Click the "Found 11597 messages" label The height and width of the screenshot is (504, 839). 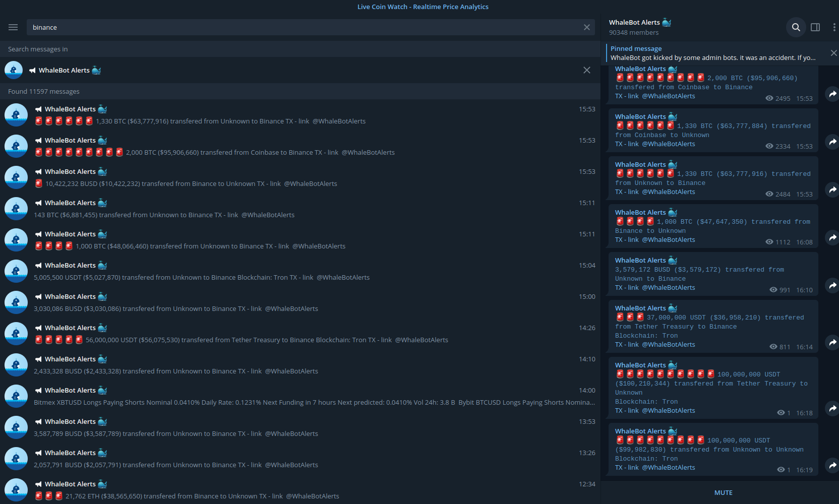click(x=44, y=91)
